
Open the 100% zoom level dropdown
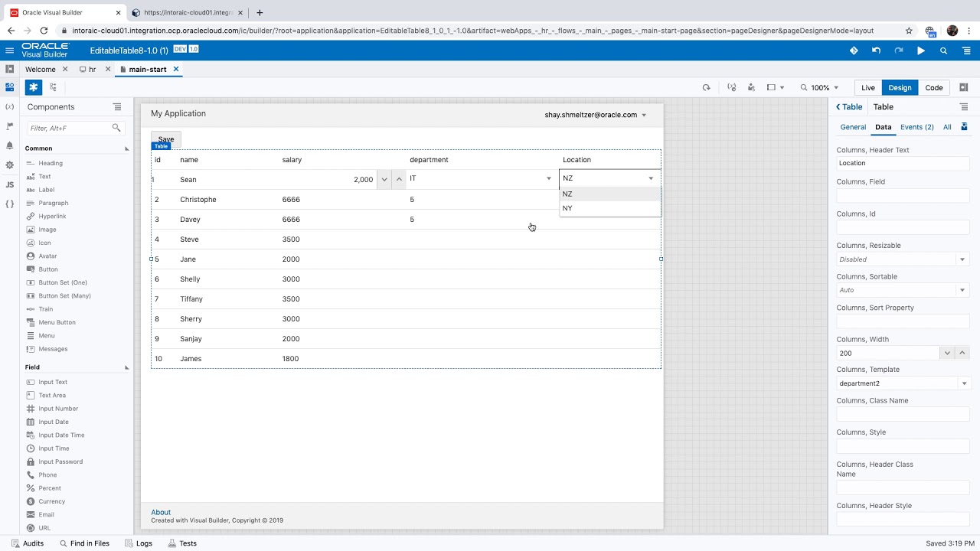click(820, 87)
